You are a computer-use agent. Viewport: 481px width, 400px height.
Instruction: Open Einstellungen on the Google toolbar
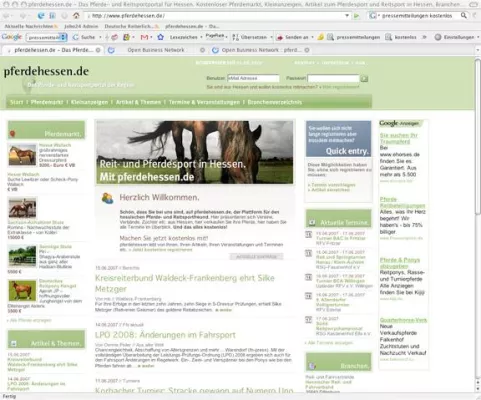[x=454, y=37]
